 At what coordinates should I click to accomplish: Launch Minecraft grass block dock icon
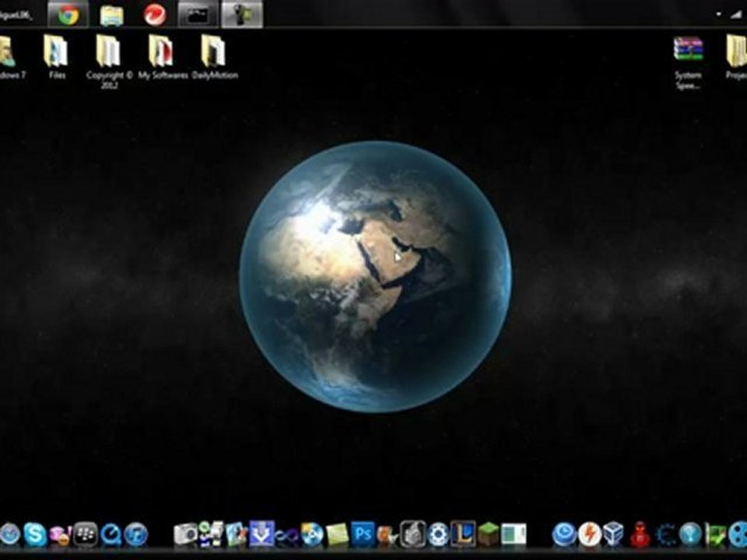coord(489,534)
